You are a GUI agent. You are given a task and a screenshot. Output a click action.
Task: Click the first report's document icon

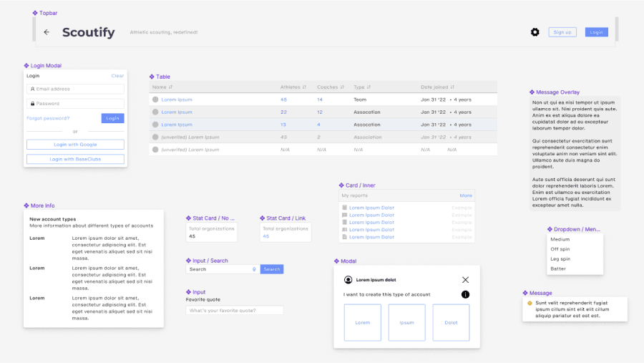click(344, 208)
